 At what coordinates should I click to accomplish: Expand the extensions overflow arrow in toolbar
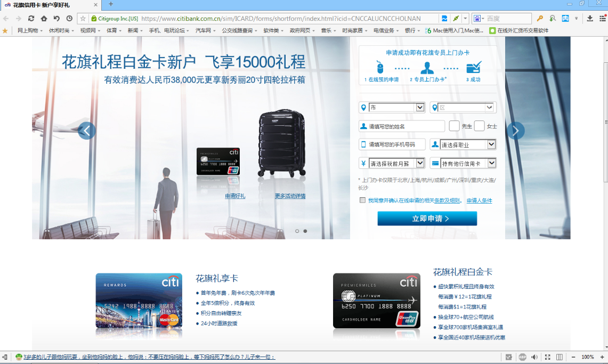576,19
